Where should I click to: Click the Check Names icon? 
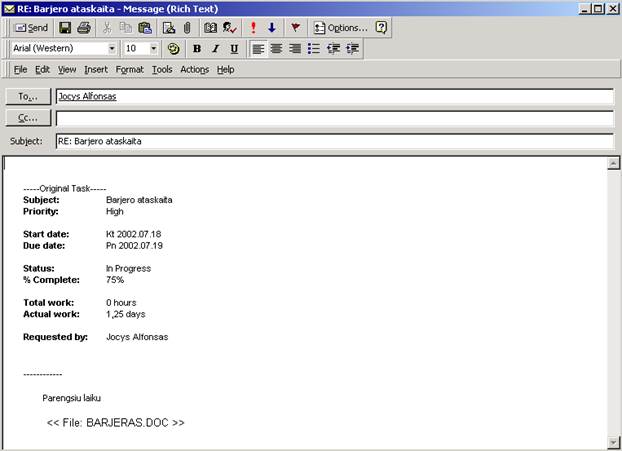pos(229,28)
